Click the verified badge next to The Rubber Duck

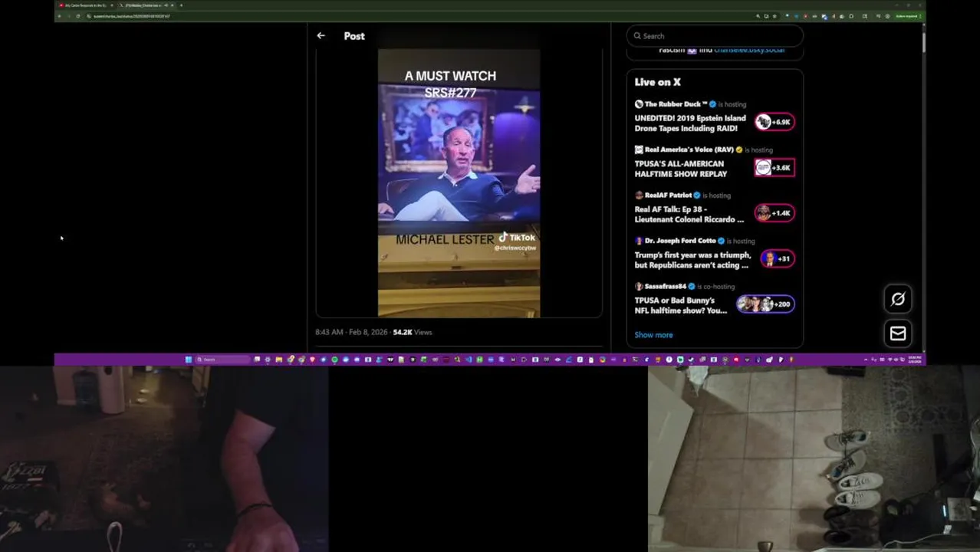point(712,104)
